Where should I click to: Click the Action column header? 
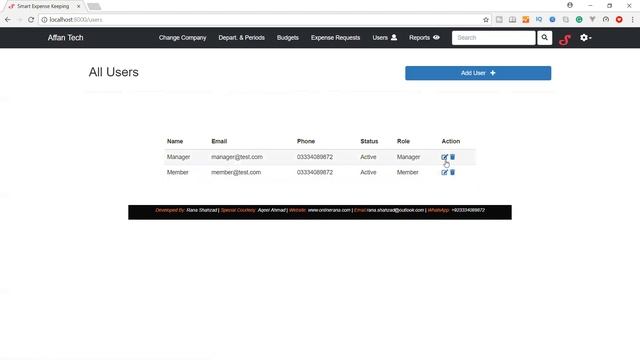(451, 141)
